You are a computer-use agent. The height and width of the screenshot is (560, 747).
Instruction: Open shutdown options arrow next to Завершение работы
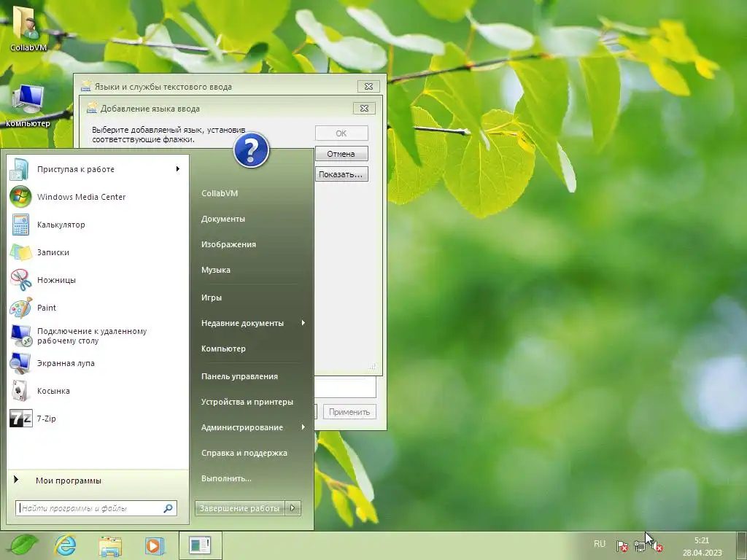pyautogui.click(x=293, y=508)
